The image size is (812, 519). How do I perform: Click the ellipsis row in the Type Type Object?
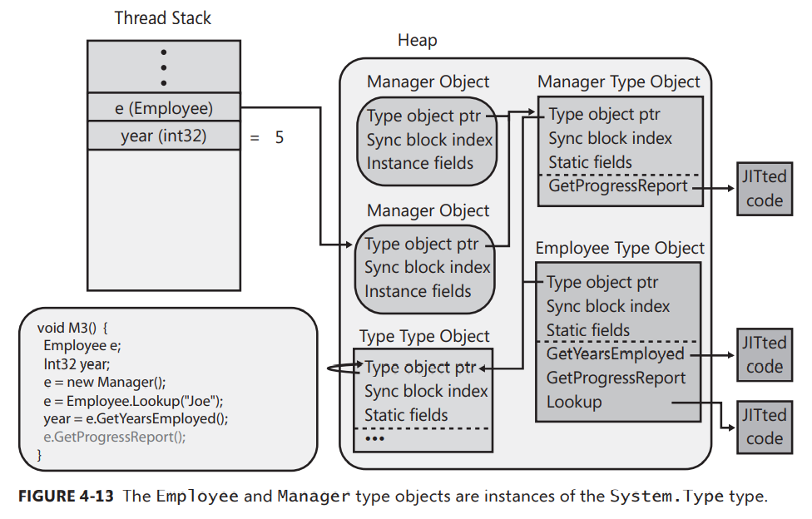(x=375, y=438)
